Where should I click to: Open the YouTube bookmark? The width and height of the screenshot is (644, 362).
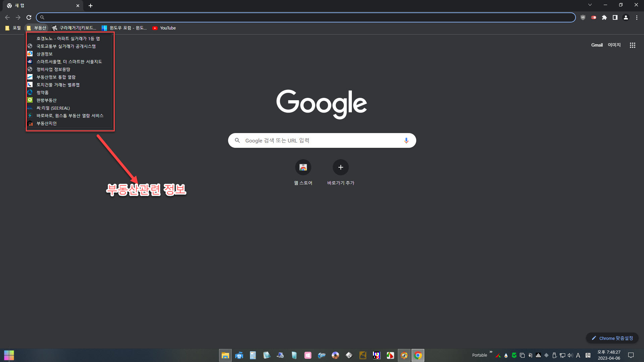point(164,28)
